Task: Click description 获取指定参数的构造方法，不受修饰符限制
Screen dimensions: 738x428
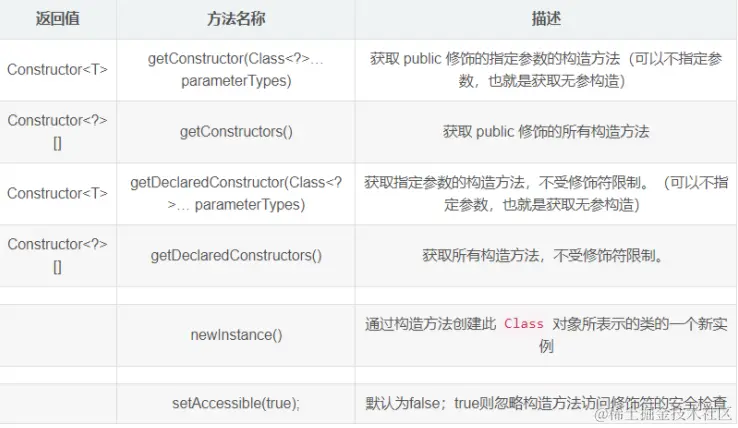Action: tap(545, 193)
